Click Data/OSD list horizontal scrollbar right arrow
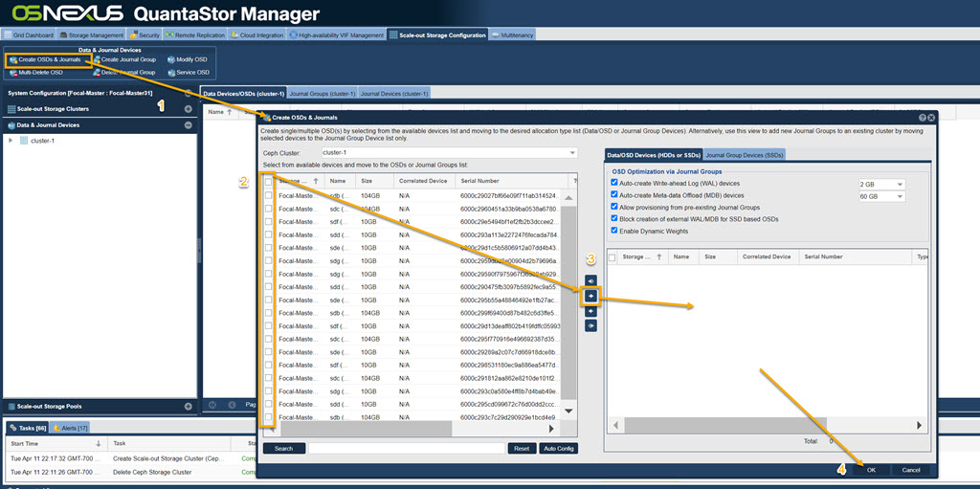Image resolution: width=980 pixels, height=489 pixels. pyautogui.click(x=920, y=425)
